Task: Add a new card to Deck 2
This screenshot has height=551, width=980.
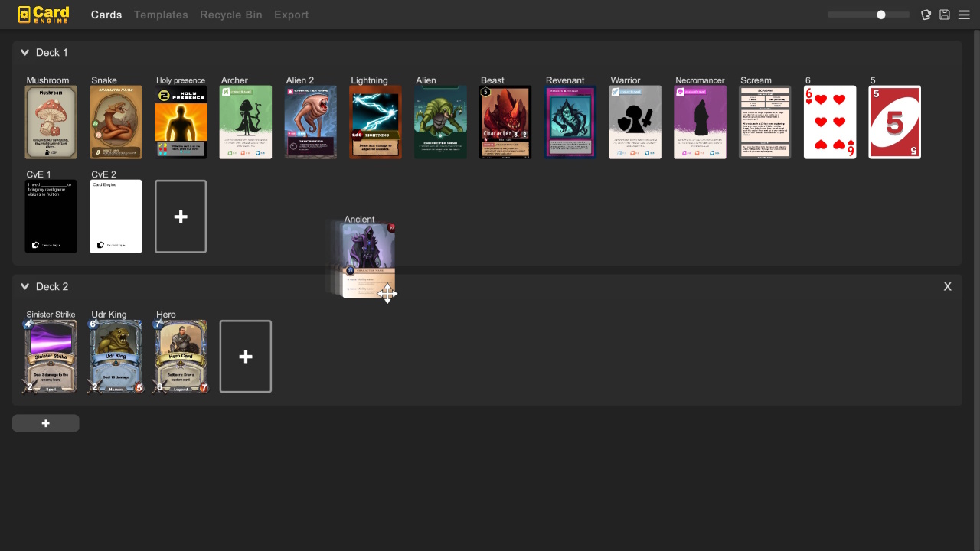Action: tap(246, 357)
